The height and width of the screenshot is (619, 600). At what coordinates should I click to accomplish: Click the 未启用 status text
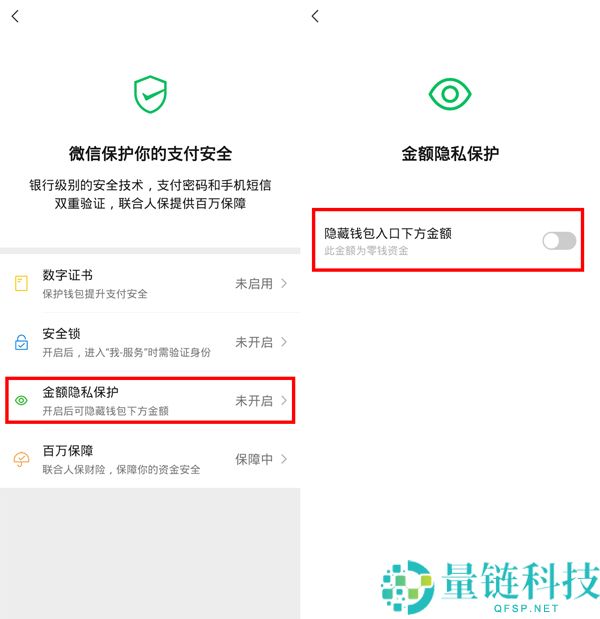254,283
